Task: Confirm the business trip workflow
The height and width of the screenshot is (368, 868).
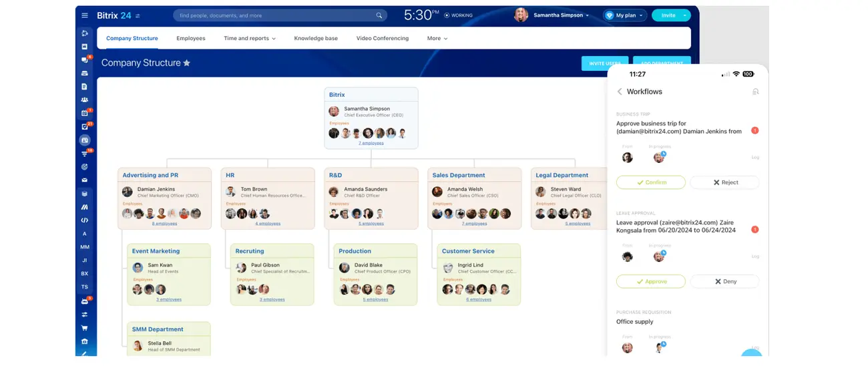Action: [x=650, y=182]
